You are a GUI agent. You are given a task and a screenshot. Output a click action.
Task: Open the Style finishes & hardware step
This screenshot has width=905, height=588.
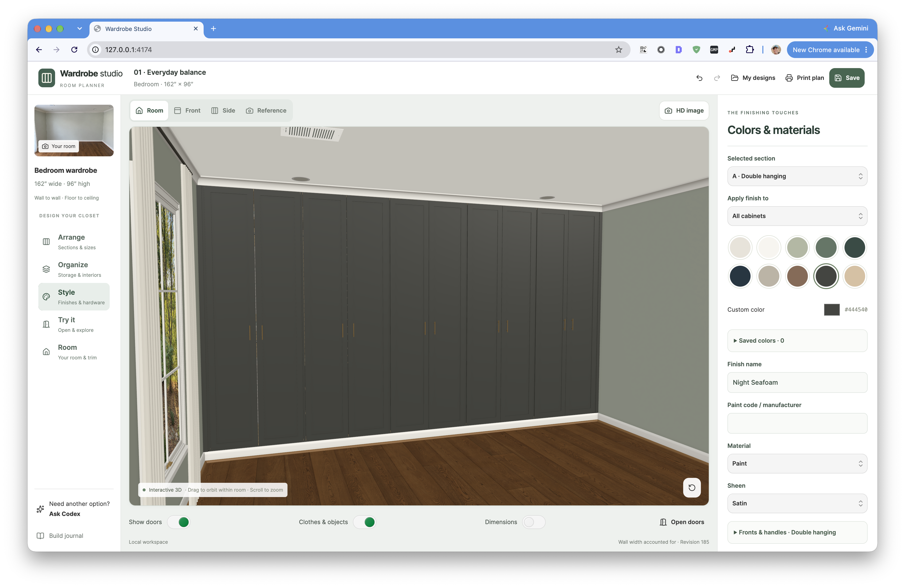74,297
